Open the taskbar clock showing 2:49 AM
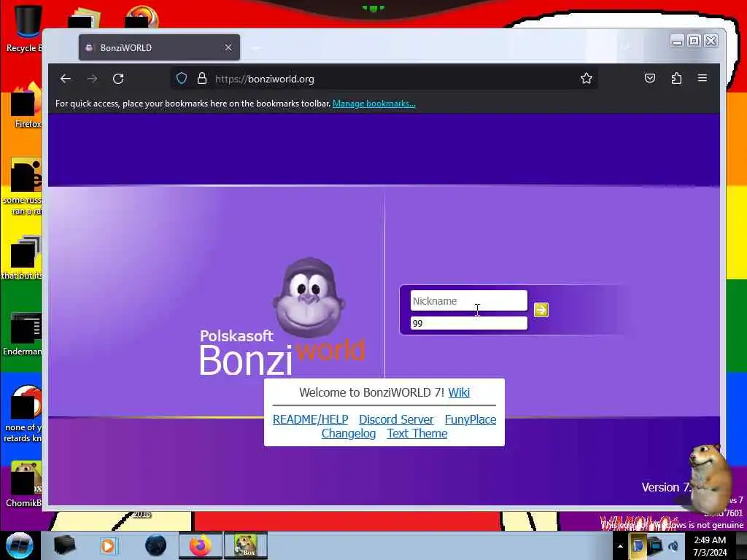Image resolution: width=747 pixels, height=560 pixels. [x=710, y=546]
